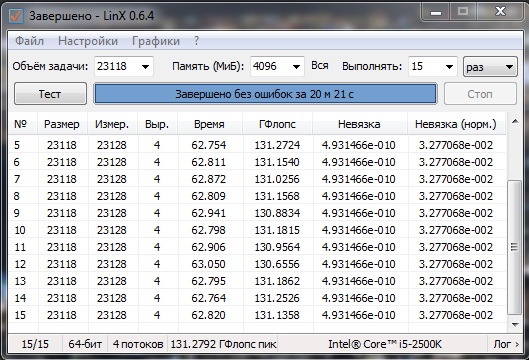Select GFlops value 131.1540 in row 6
The image size is (529, 360).
(x=277, y=162)
